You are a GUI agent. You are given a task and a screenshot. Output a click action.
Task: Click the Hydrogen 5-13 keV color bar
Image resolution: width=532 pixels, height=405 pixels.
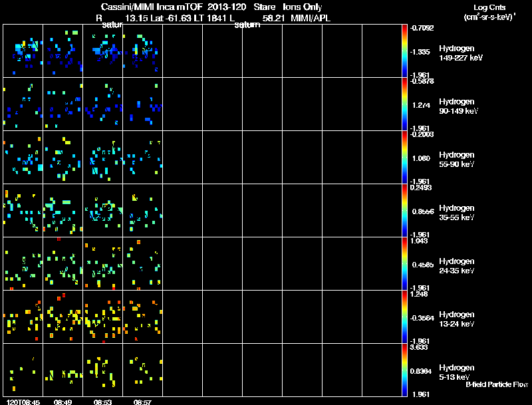coord(404,370)
